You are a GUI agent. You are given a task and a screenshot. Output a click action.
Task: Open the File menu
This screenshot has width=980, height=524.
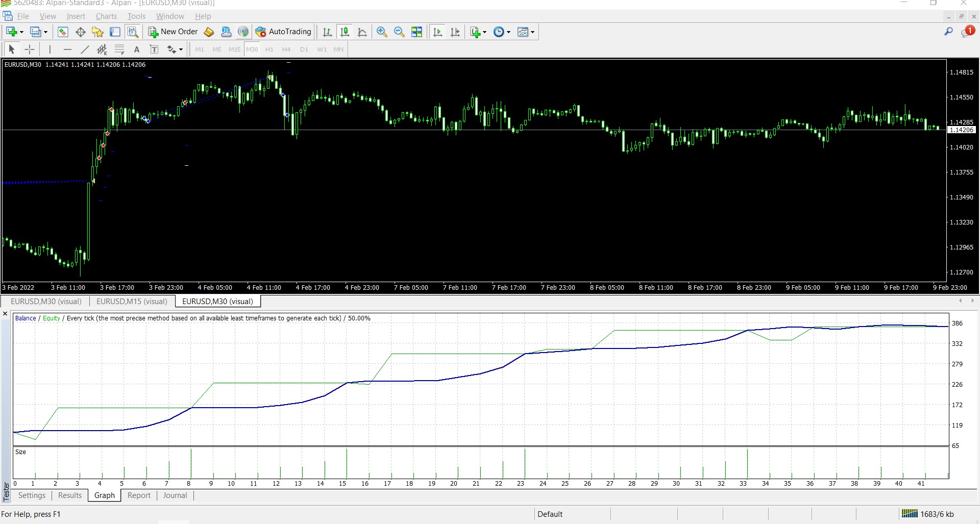(x=23, y=16)
